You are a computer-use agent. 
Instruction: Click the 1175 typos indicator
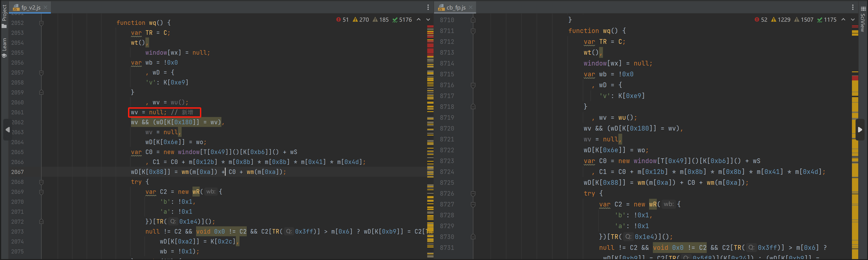[827, 20]
